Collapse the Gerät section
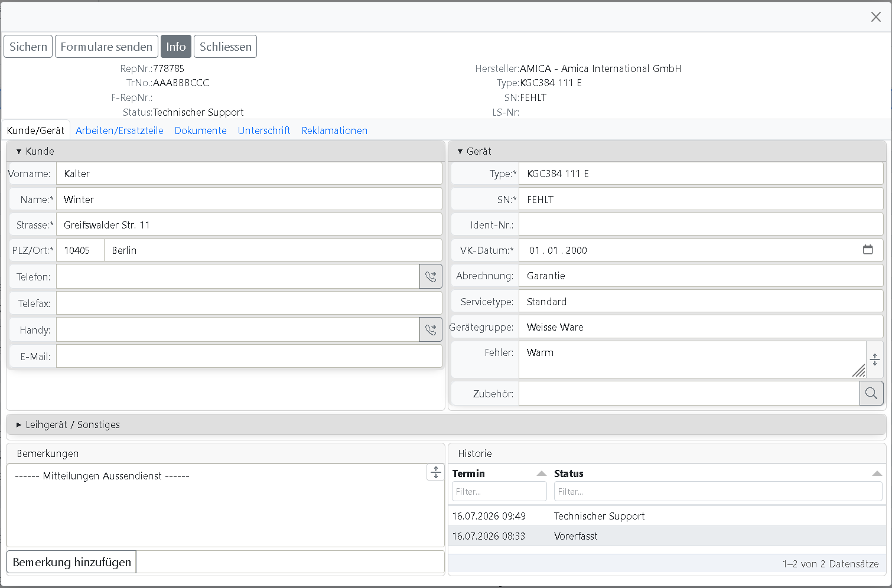892x588 pixels. (x=460, y=152)
